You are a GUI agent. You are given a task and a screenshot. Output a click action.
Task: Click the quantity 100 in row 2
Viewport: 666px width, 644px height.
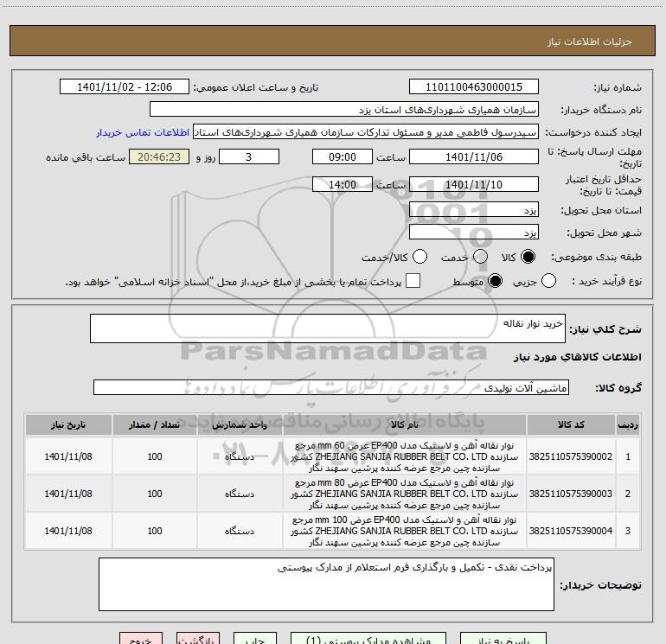[x=155, y=494]
